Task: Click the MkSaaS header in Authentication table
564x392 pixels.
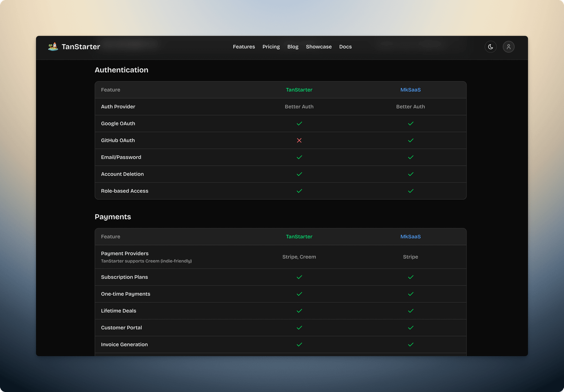Action: point(411,90)
